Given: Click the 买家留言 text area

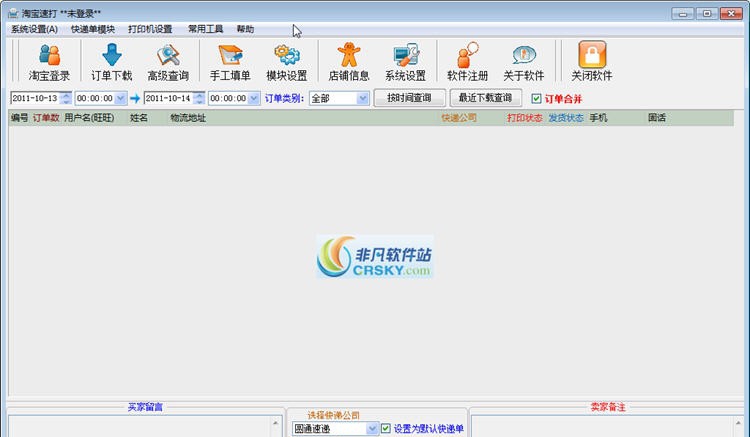Looking at the screenshot, I should coord(140,426).
